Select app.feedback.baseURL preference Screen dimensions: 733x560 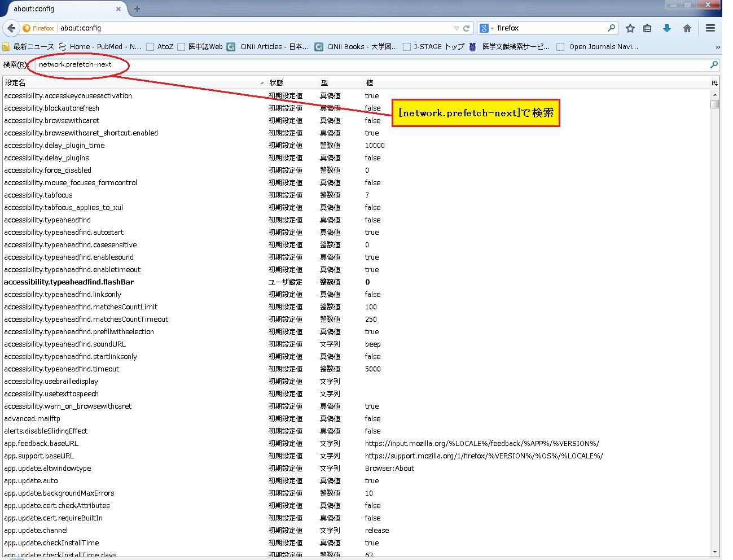(x=356, y=444)
